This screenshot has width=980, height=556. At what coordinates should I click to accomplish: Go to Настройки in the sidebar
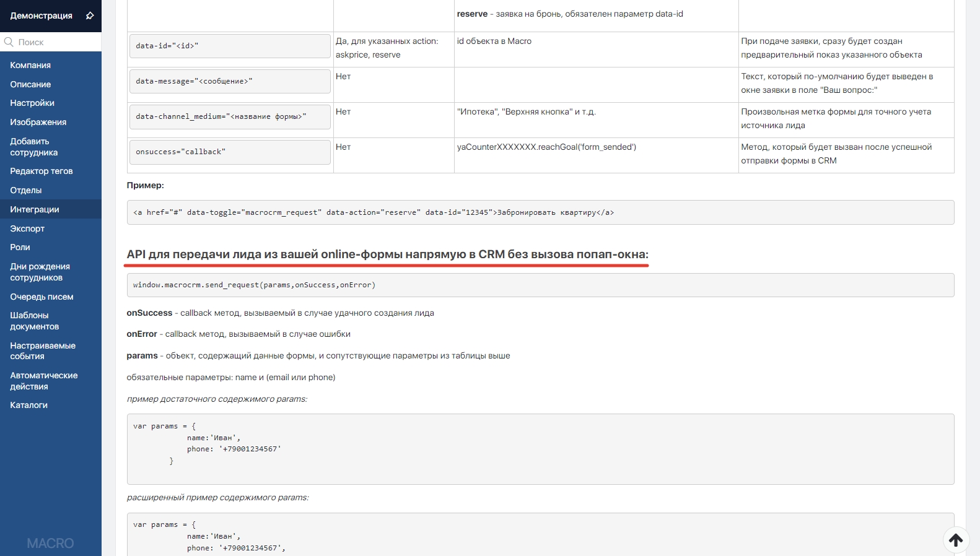(32, 103)
